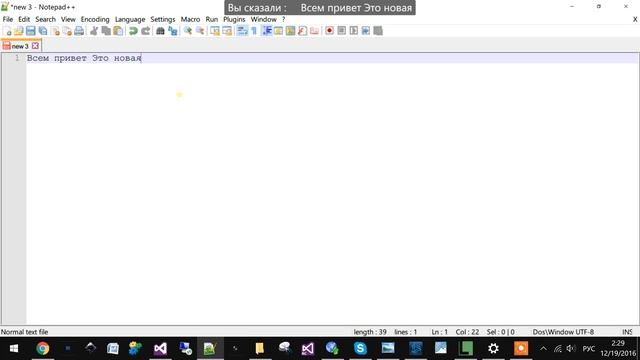Toggle synchronized vertical scrolling
The height and width of the screenshot is (360, 640).
[x=215, y=31]
